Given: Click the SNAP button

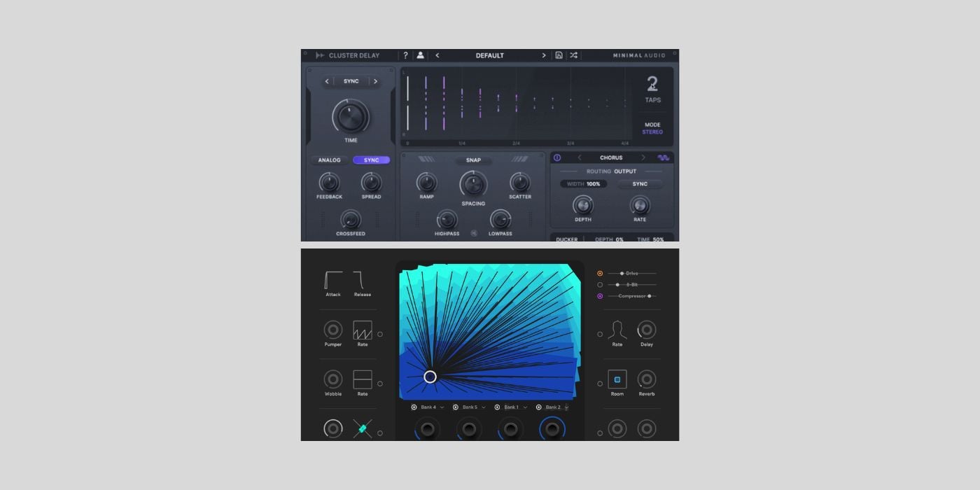Looking at the screenshot, I should [x=473, y=160].
